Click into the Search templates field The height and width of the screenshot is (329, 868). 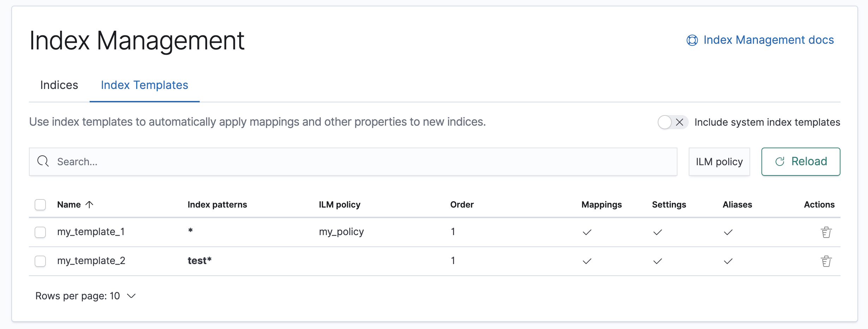coord(353,162)
